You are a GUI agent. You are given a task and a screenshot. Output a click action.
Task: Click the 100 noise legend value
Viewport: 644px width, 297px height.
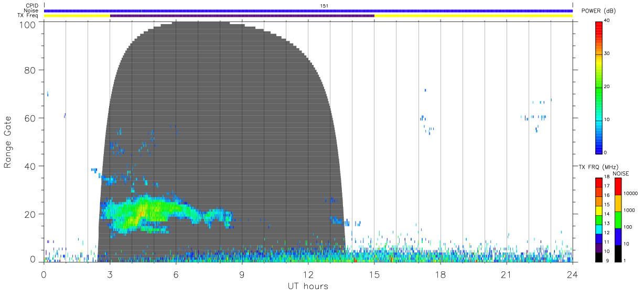click(629, 227)
